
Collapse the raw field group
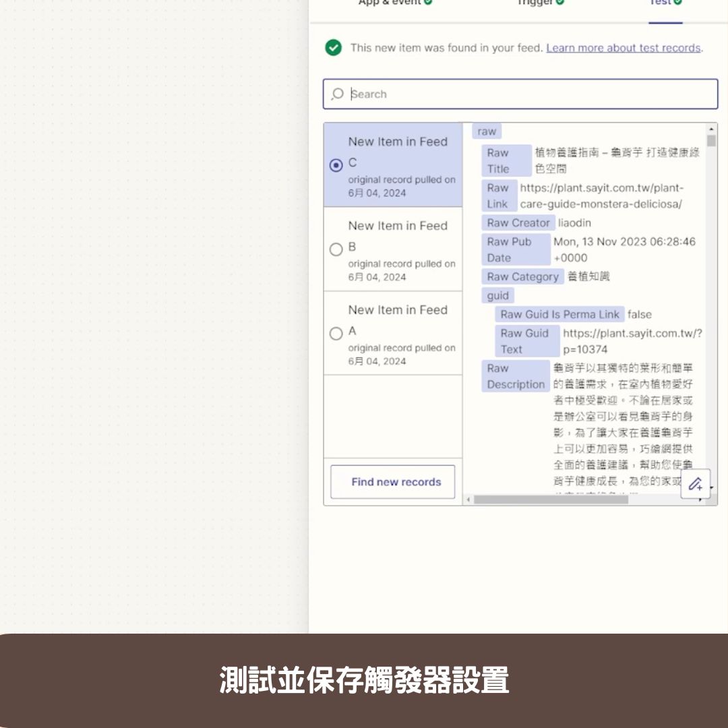pyautogui.click(x=487, y=131)
